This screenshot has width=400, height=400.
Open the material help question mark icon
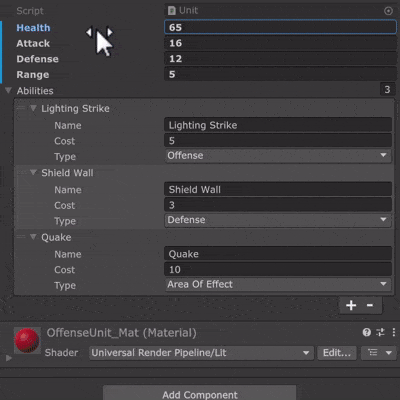[x=367, y=332]
